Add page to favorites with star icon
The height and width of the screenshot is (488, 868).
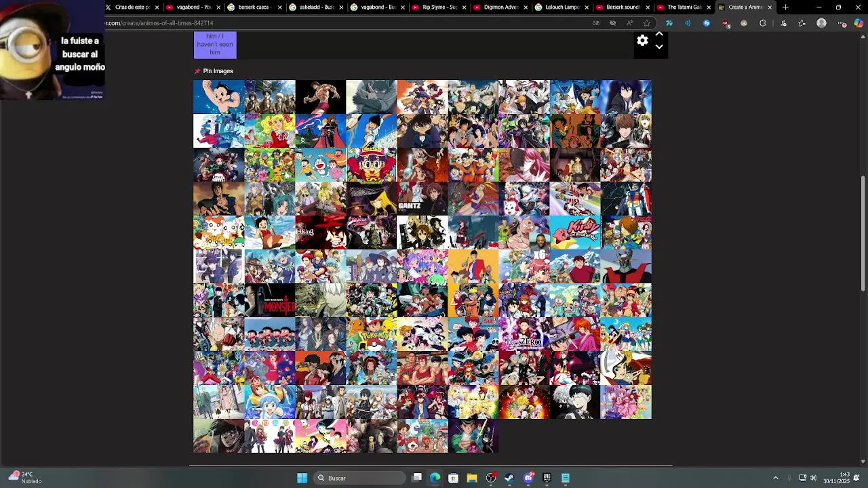[x=647, y=23]
